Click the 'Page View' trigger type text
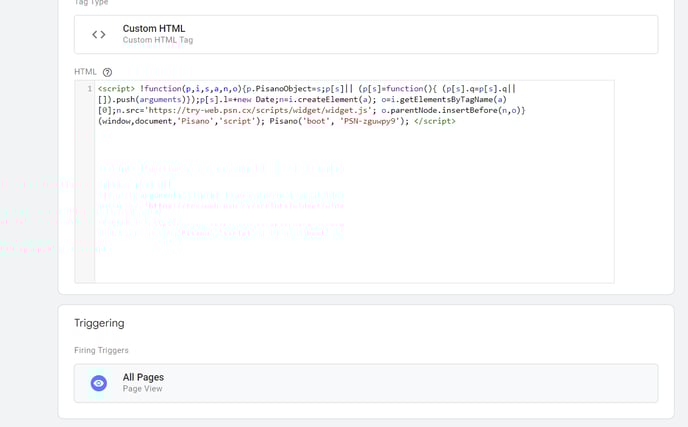The width and height of the screenshot is (688, 427). pyautogui.click(x=142, y=389)
